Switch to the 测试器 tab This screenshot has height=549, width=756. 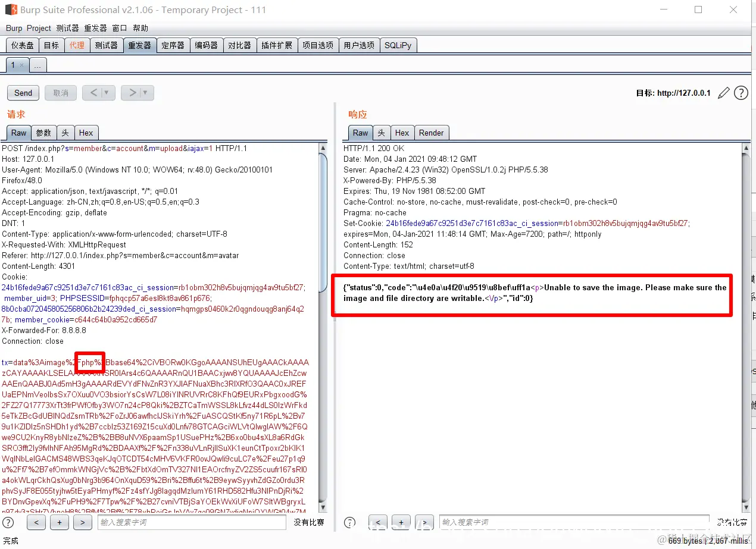coord(106,45)
